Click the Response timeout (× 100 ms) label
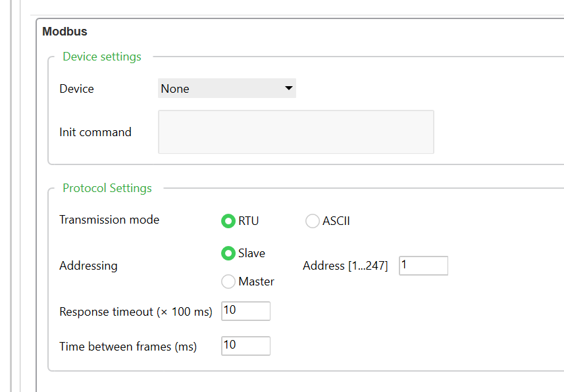 [136, 312]
